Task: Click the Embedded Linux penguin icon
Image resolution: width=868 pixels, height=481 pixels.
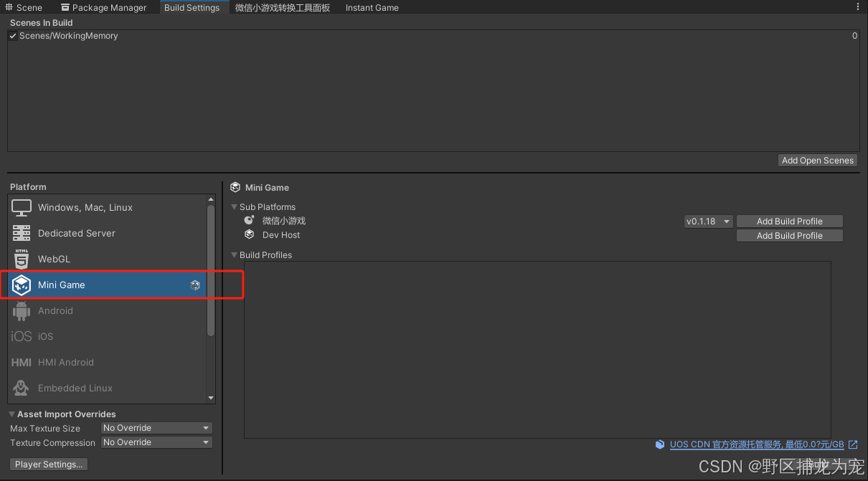Action: coord(22,388)
